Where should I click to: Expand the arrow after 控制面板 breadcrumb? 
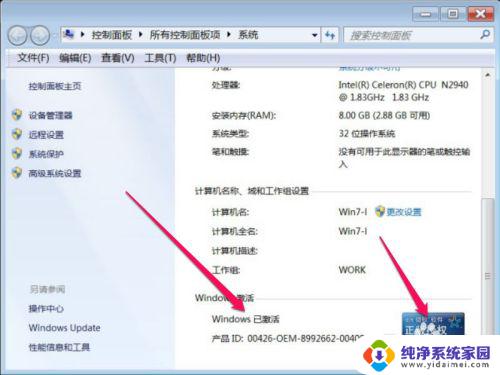(140, 35)
